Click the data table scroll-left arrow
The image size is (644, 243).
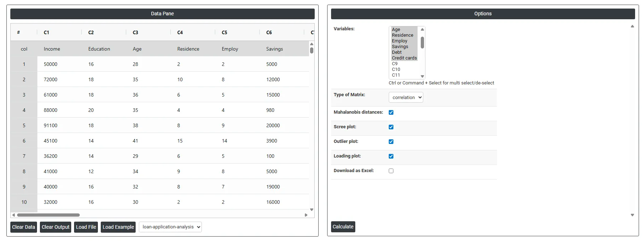(14, 215)
